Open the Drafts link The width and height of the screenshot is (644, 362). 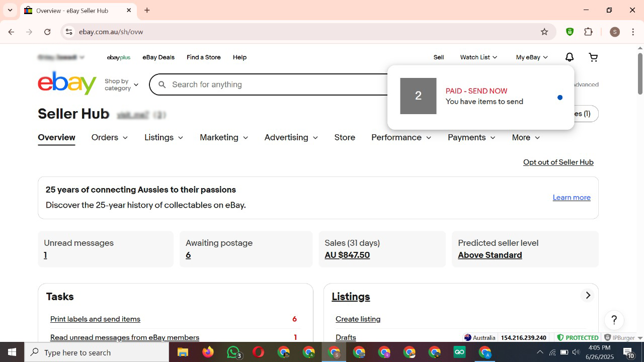(346, 337)
